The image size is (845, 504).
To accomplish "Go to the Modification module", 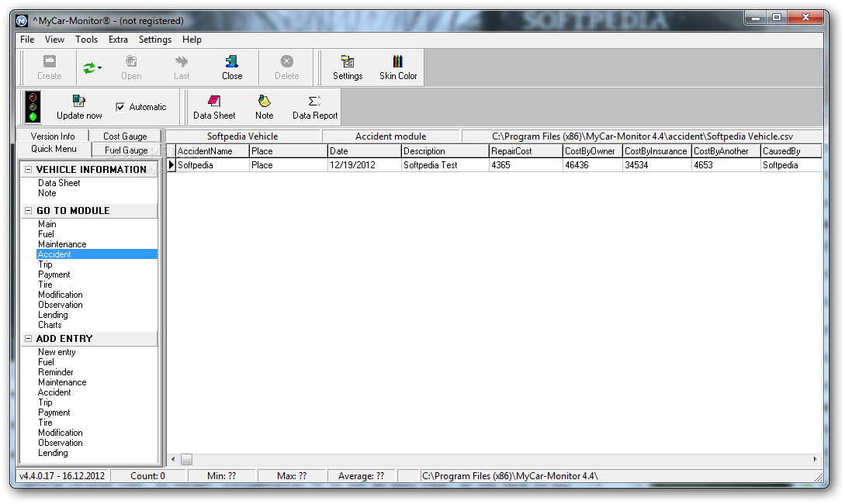I will pos(61,295).
